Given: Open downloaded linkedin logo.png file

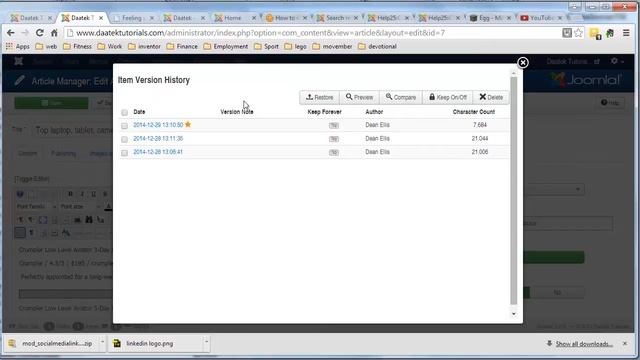Looking at the screenshot, I should pos(155,344).
